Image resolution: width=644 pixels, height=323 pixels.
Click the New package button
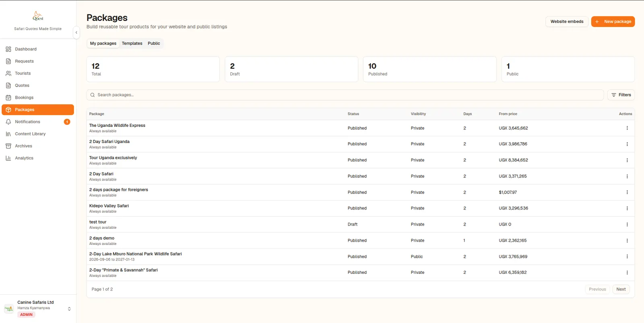point(613,22)
